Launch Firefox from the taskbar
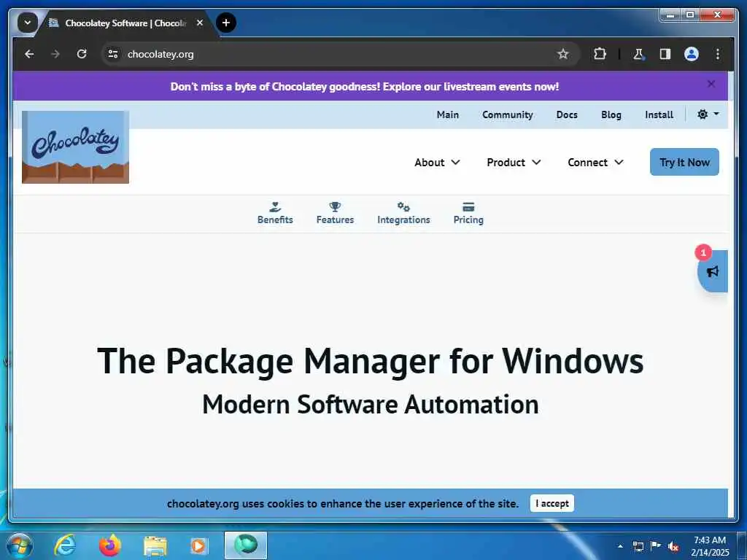Viewport: 747px width, 560px height. [110, 545]
